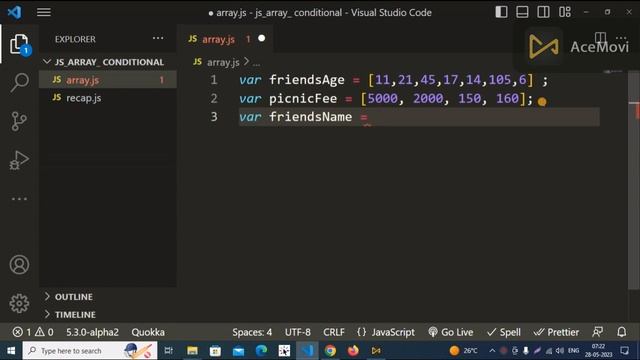This screenshot has height=360, width=640.
Task: Start Go Live server
Action: point(451,332)
